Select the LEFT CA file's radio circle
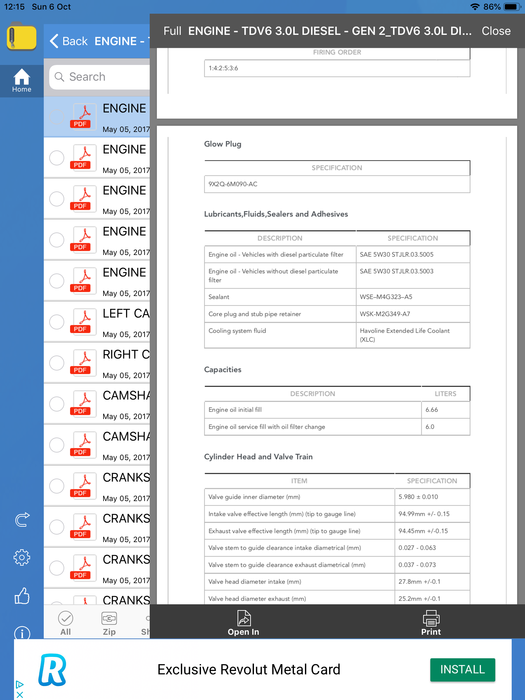 coord(57,321)
